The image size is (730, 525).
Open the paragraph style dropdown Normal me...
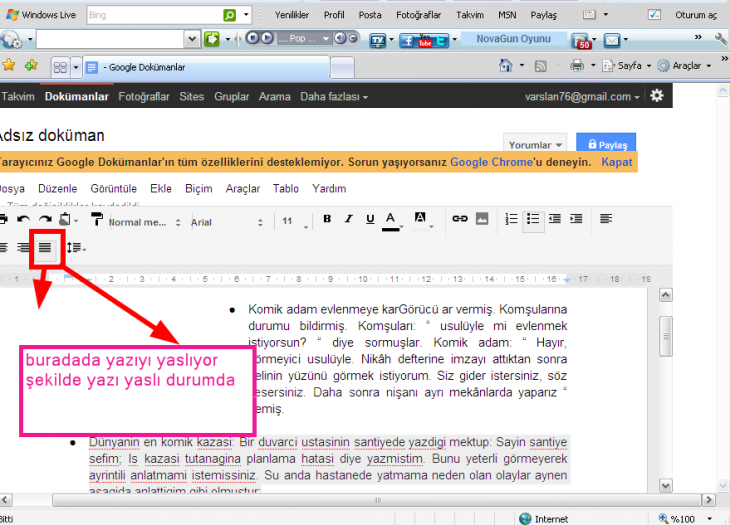pos(144,222)
